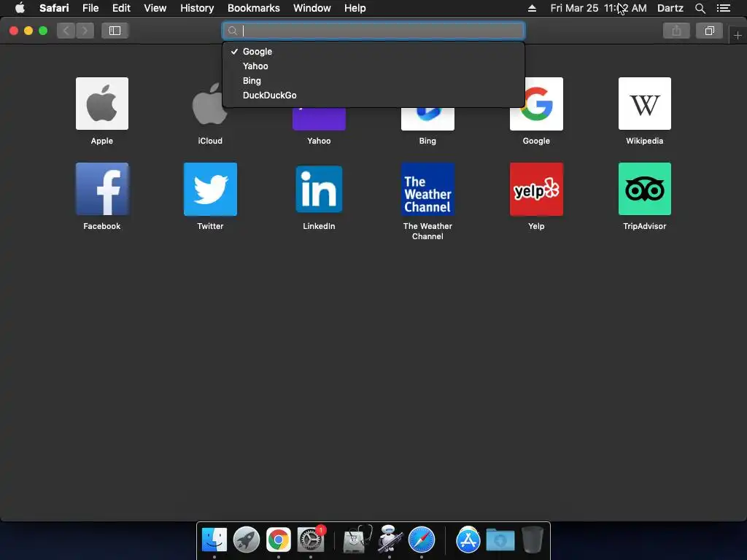Image resolution: width=747 pixels, height=560 pixels.
Task: Choose DuckDuckGo from search engine list
Action: (373, 96)
